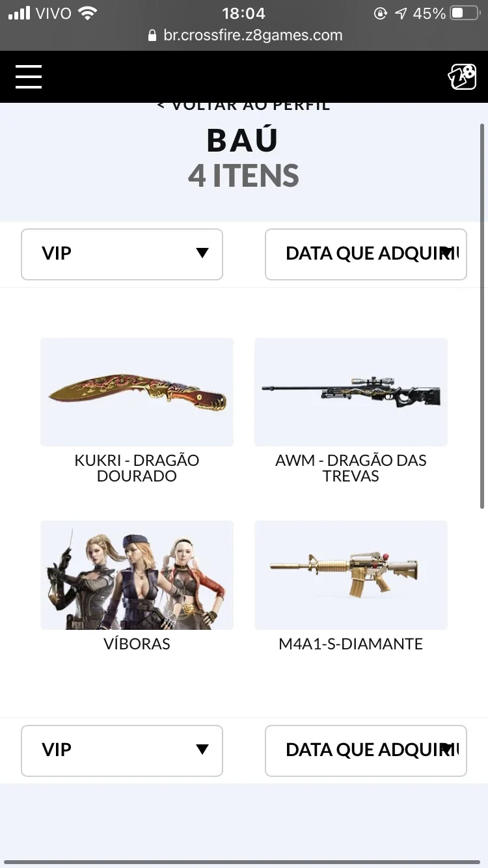Tap the rotation lock status icon
The width and height of the screenshot is (488, 868).
(381, 13)
